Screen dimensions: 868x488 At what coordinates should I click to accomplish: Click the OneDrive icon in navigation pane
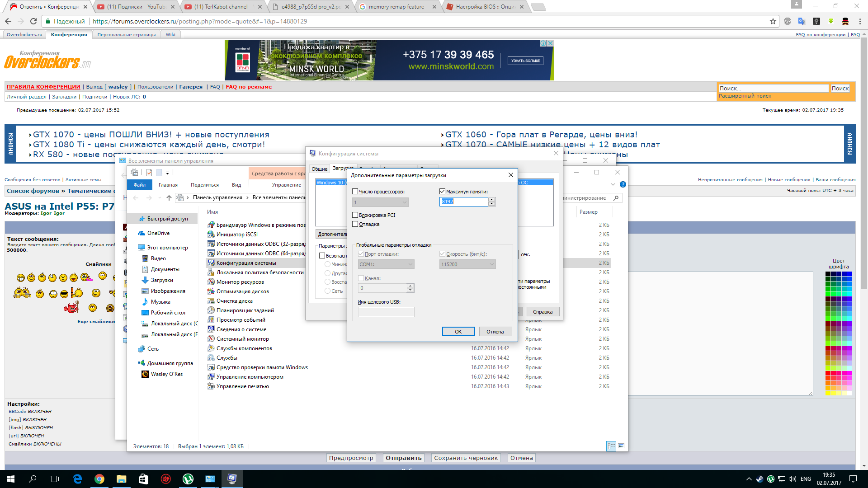(x=142, y=233)
